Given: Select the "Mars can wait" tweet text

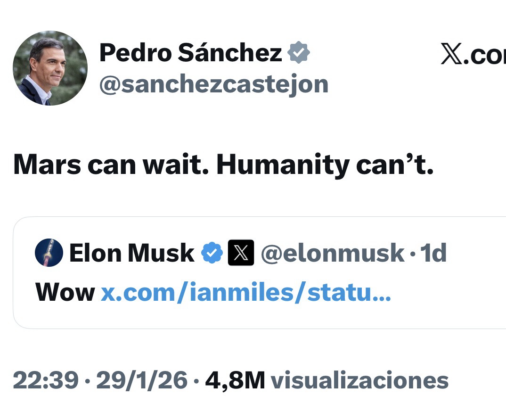Looking at the screenshot, I should click(x=111, y=165).
